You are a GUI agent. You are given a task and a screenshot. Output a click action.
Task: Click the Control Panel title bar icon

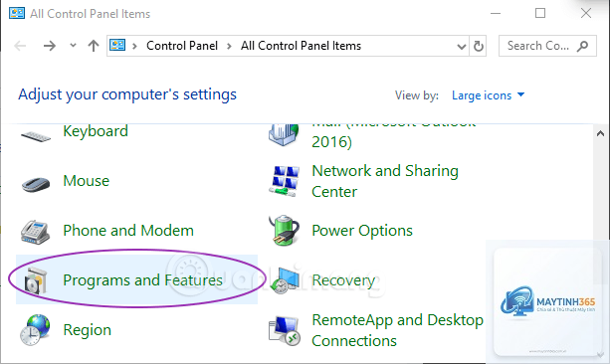pos(17,13)
